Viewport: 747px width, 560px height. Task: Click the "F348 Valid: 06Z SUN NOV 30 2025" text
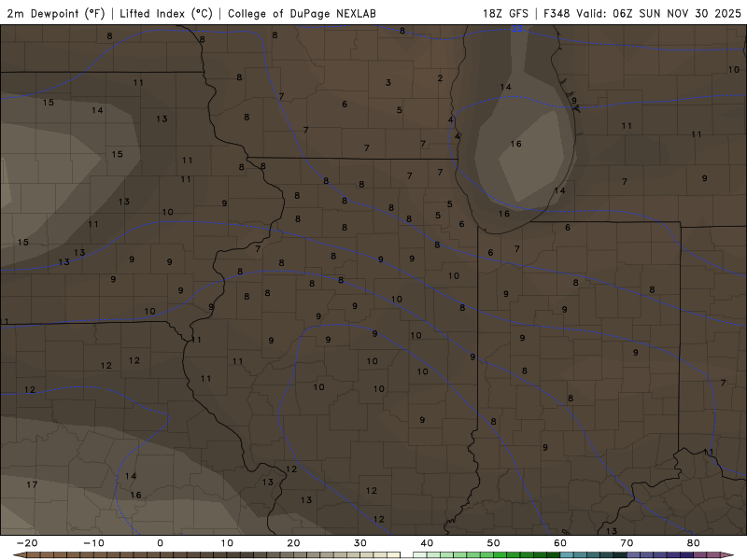[642, 13]
